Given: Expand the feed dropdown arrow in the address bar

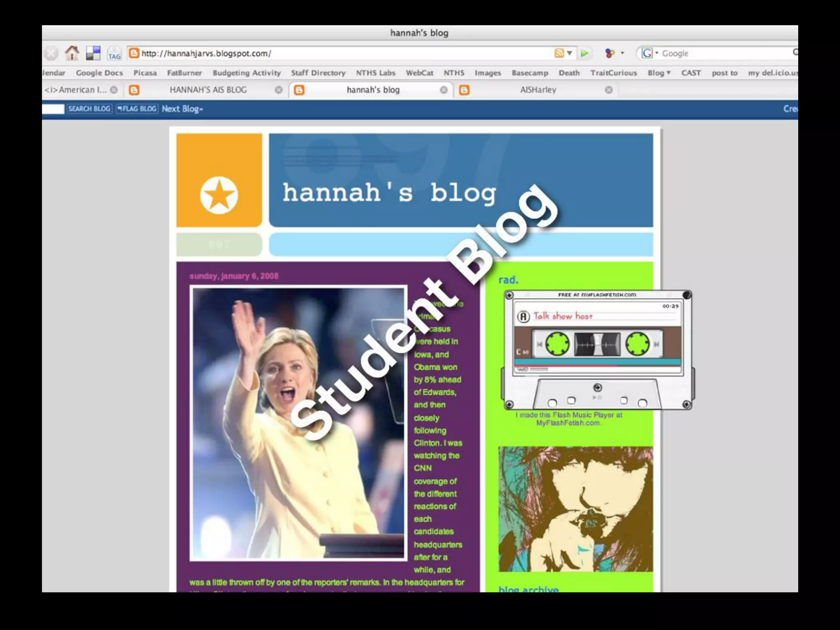Looking at the screenshot, I should (570, 53).
